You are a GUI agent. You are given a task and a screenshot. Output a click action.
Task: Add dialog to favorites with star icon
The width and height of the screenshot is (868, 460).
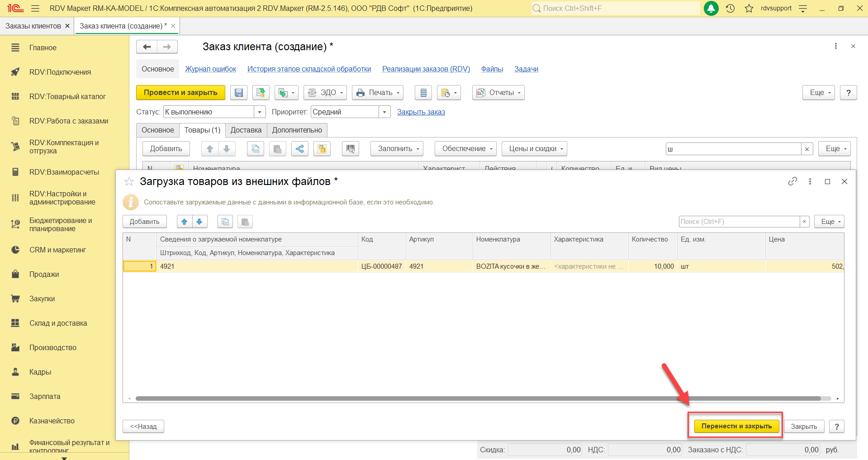coord(129,182)
